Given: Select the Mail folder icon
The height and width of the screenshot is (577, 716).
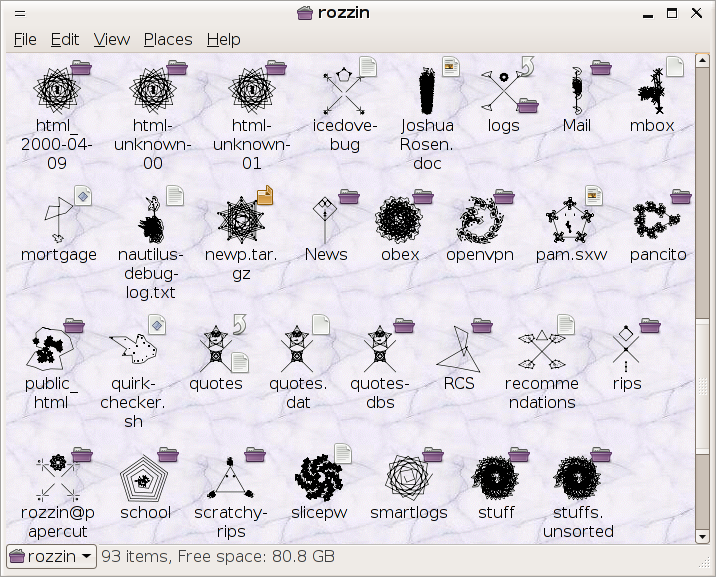Looking at the screenshot, I should [577, 91].
